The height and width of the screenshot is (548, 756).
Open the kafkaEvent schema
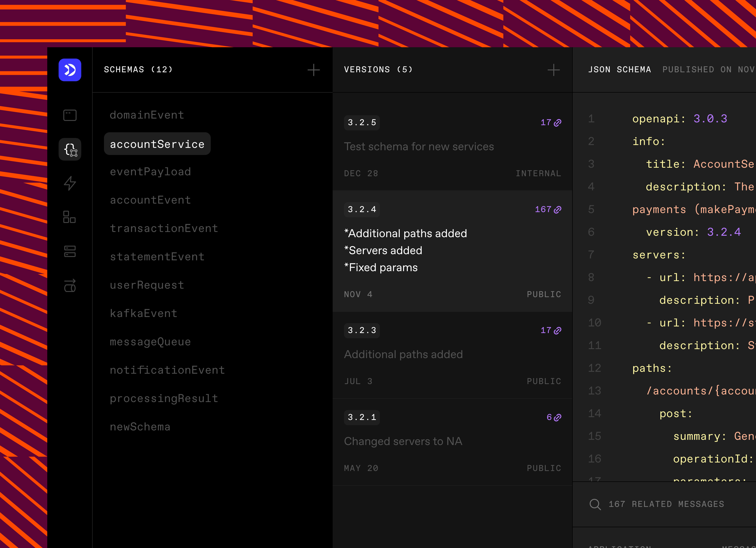click(143, 313)
